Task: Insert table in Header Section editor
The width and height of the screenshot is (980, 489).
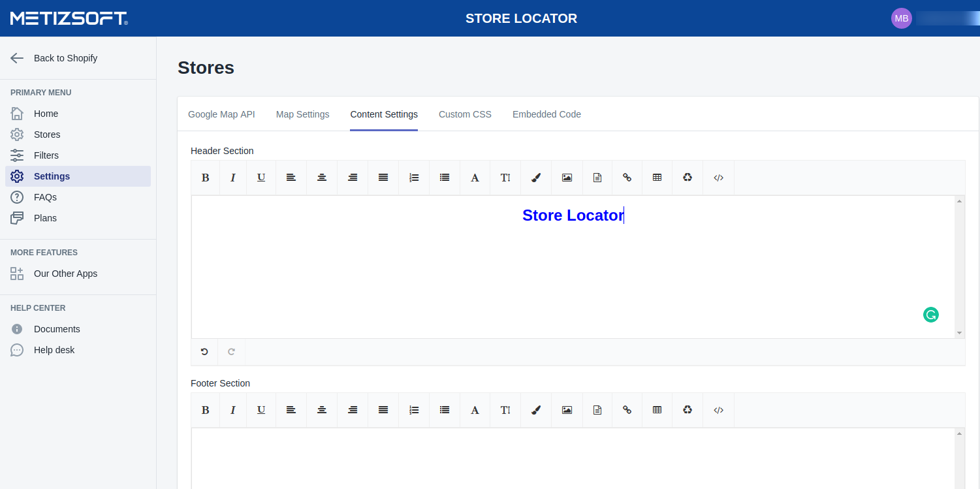Action: [x=657, y=178]
